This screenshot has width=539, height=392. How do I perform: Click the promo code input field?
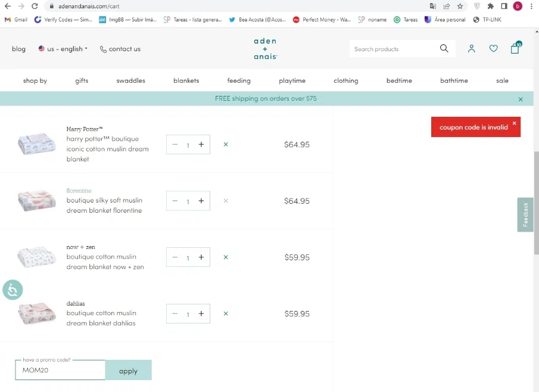pos(60,370)
